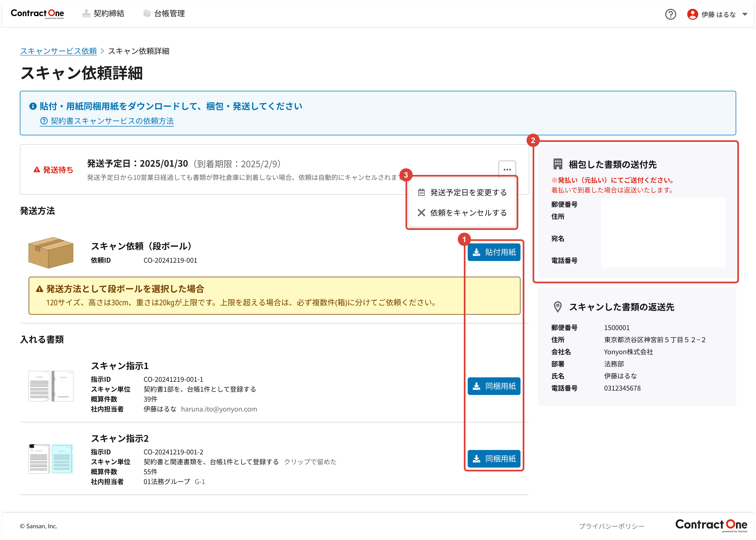756x540 pixels.
Task: Click the 法務部 department value
Action: [x=614, y=364]
